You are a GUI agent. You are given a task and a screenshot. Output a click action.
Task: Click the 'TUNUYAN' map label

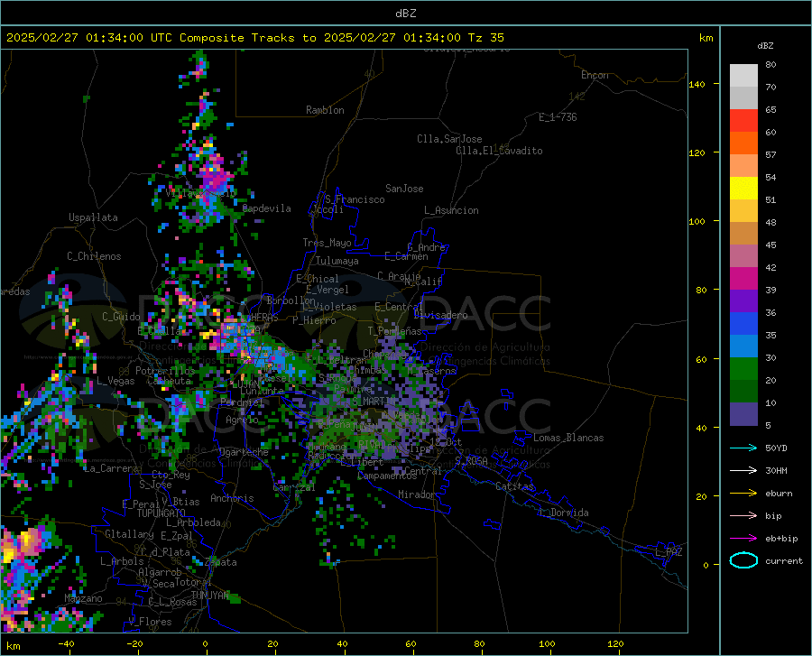(209, 595)
